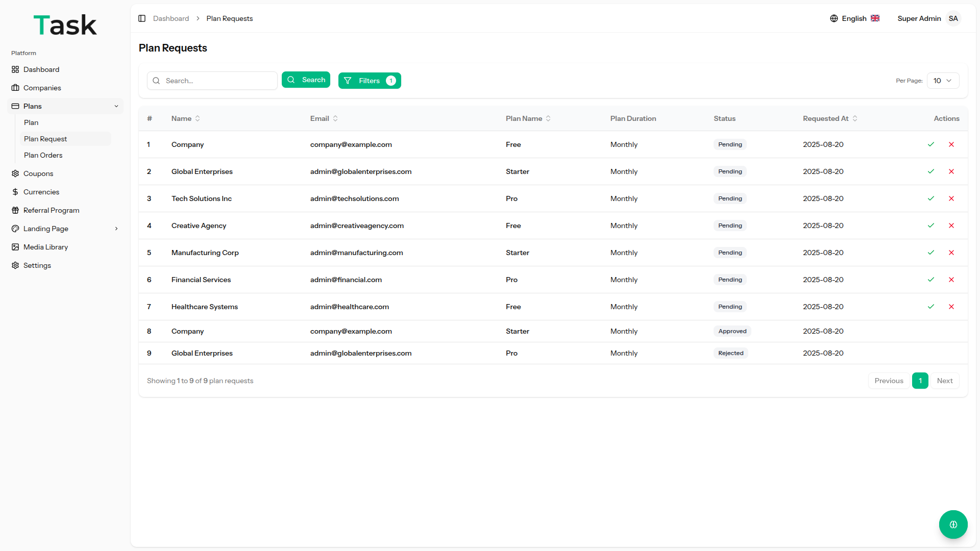The image size is (980, 551).
Task: Click the green Search button
Action: (306, 80)
